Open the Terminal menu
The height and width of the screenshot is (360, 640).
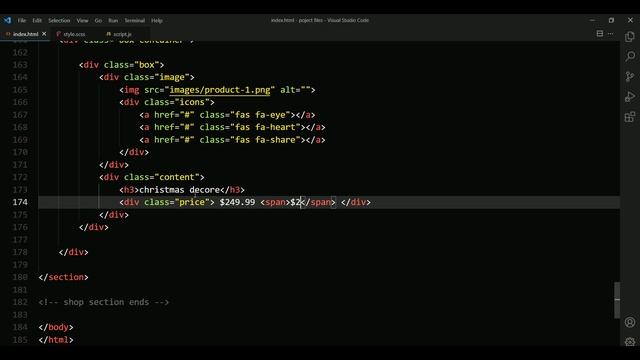pos(134,20)
